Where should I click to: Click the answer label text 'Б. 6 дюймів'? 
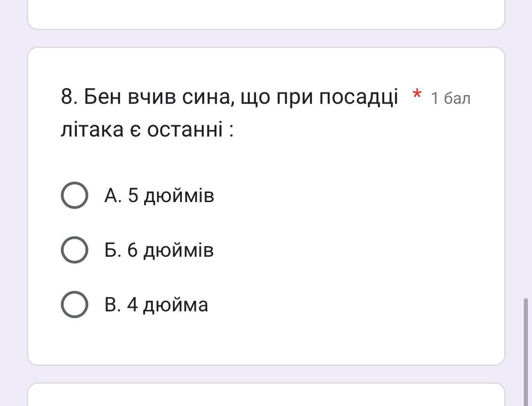[159, 250]
